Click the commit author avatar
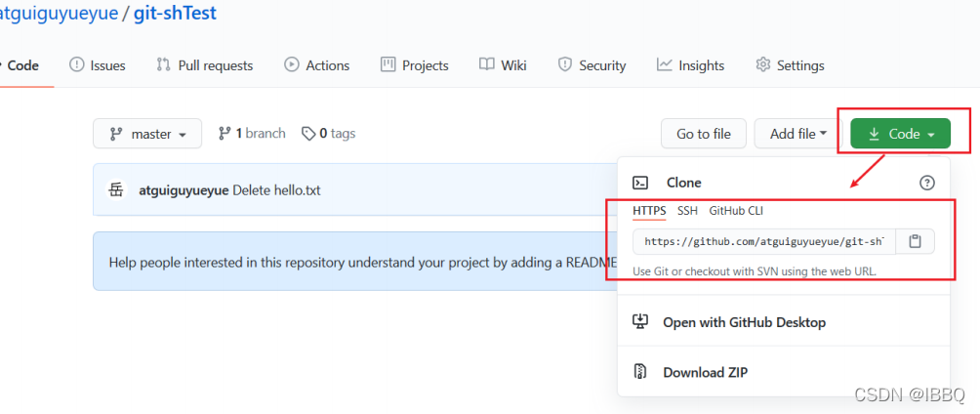 [116, 189]
